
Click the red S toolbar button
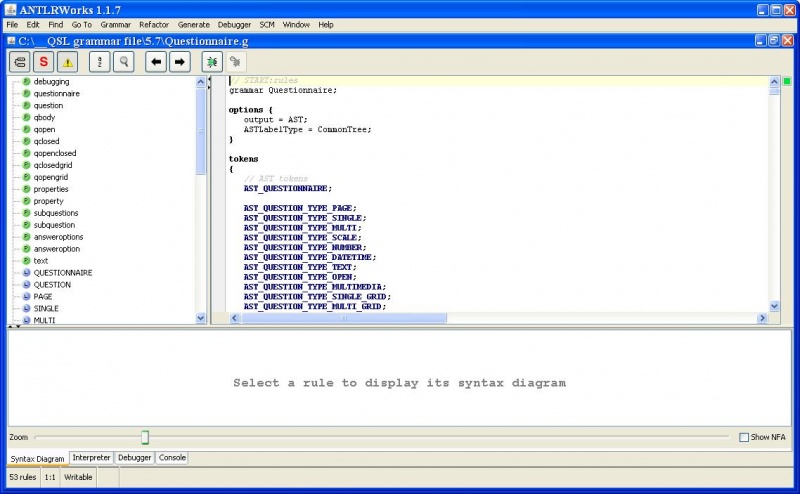pyautogui.click(x=44, y=62)
